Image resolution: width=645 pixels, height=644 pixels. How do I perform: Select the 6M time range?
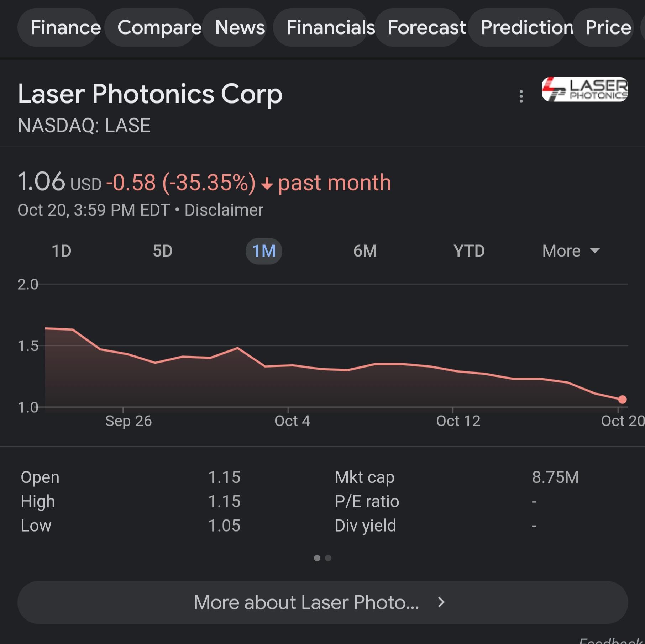365,251
